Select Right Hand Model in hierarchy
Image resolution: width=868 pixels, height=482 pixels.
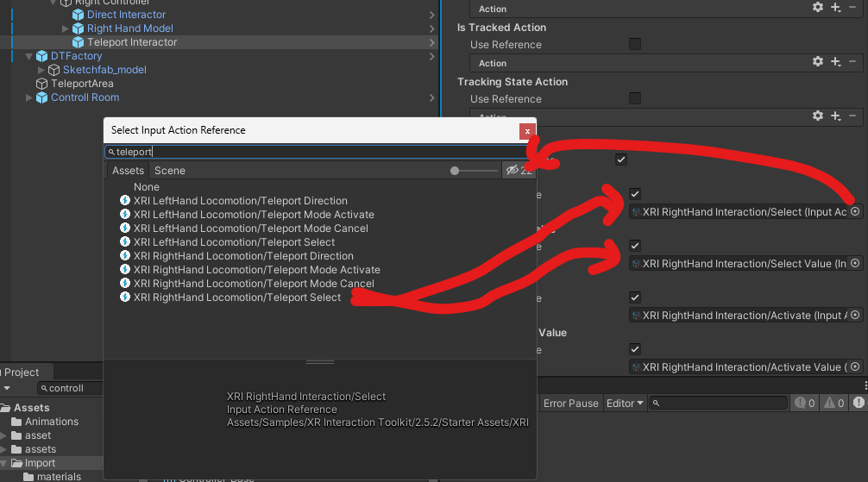point(129,28)
